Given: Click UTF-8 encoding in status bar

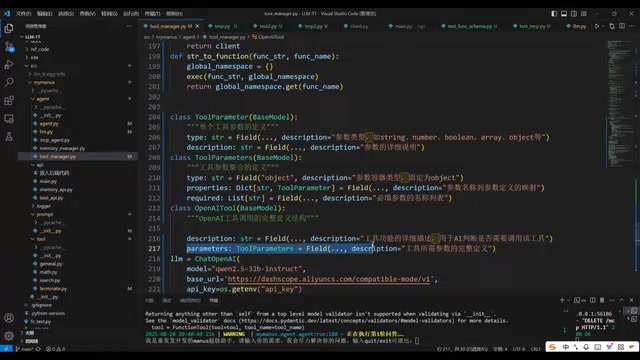Looking at the screenshot, I should coord(519,349).
